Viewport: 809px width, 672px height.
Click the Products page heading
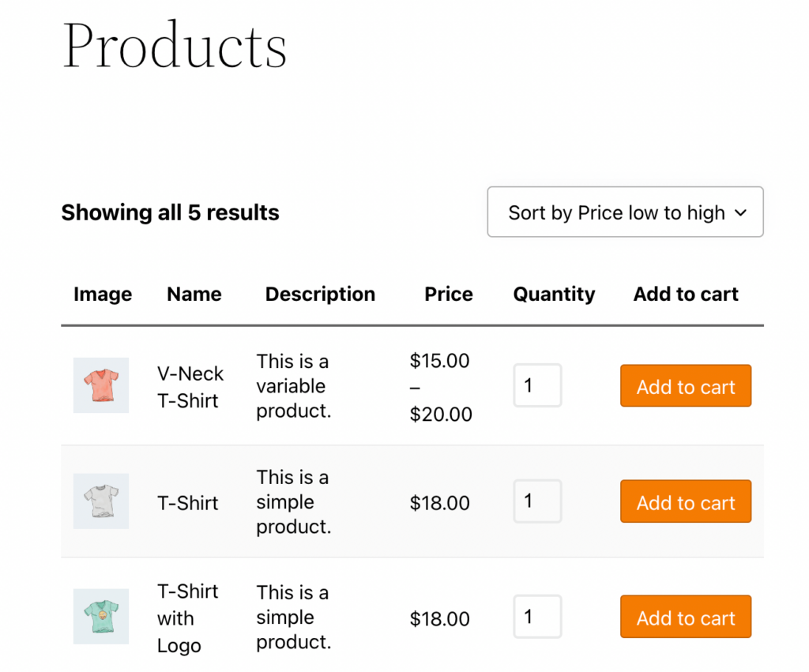pyautogui.click(x=175, y=45)
